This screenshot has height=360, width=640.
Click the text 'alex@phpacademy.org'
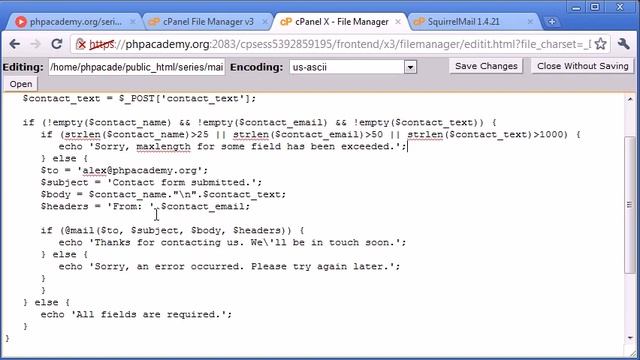140,170
